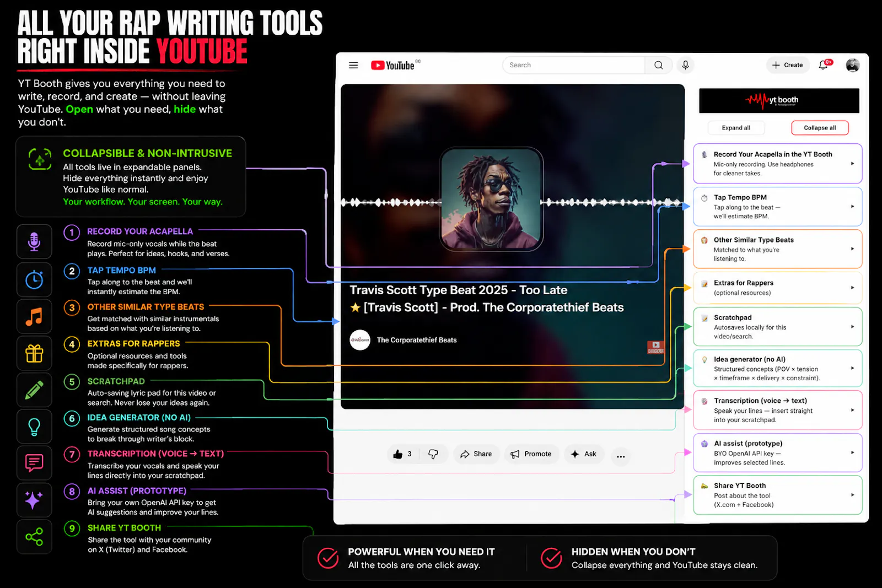882x588 pixels.
Task: Click the Share YT Booth panel title
Action: (x=740, y=485)
